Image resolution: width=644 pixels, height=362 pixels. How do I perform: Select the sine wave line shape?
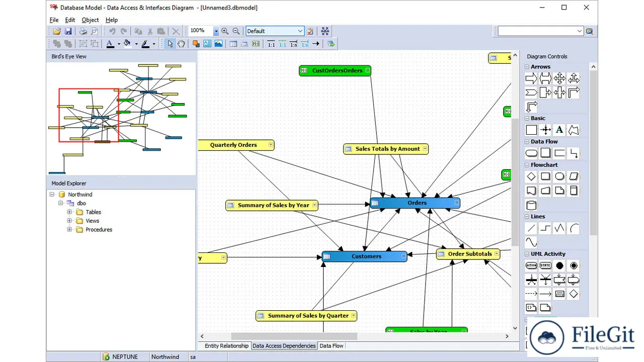tap(531, 242)
